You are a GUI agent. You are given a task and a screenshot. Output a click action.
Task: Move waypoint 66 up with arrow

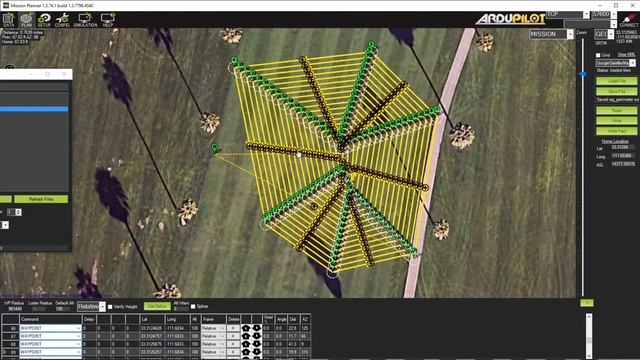click(x=246, y=328)
